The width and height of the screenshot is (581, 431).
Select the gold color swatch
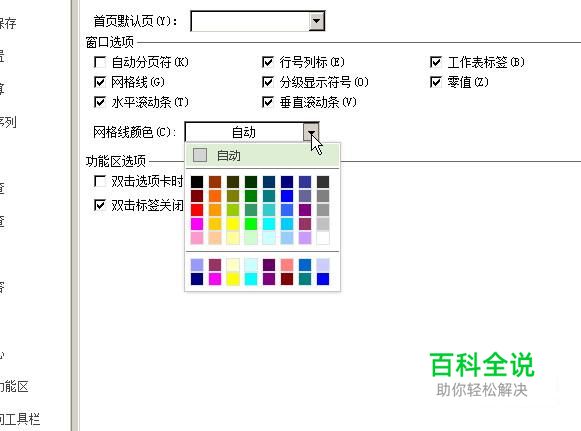(x=215, y=224)
